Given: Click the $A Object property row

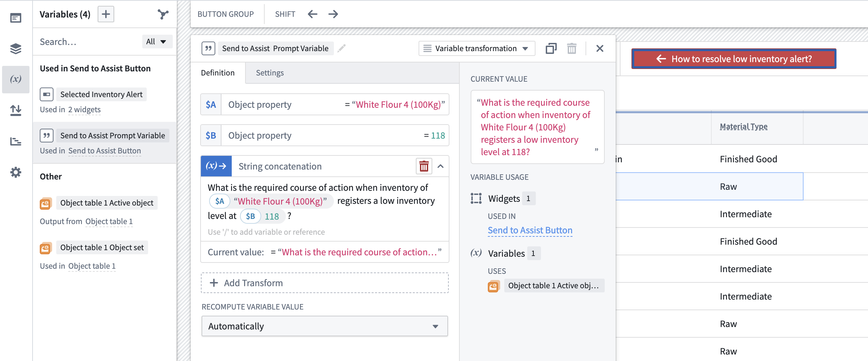Looking at the screenshot, I should click(x=325, y=104).
